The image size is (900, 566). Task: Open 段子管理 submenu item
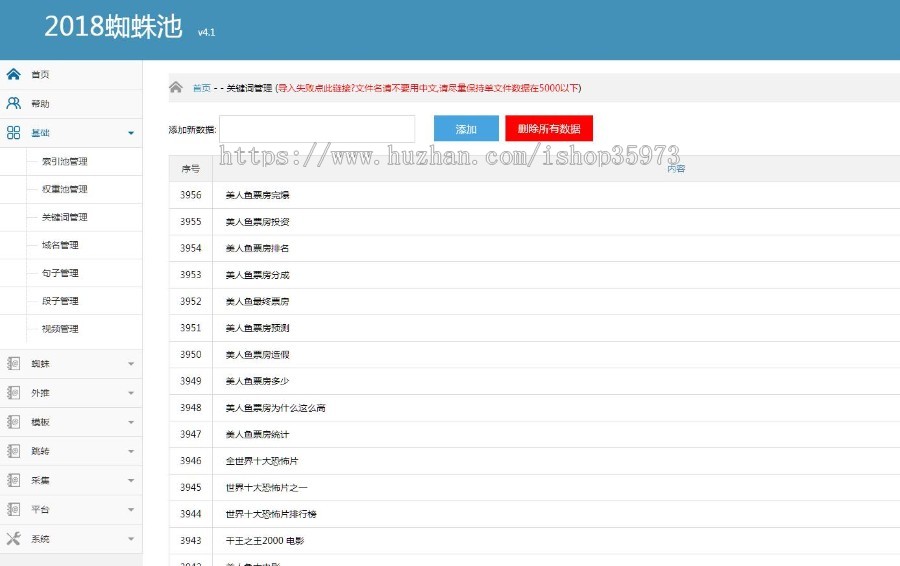[x=60, y=301]
